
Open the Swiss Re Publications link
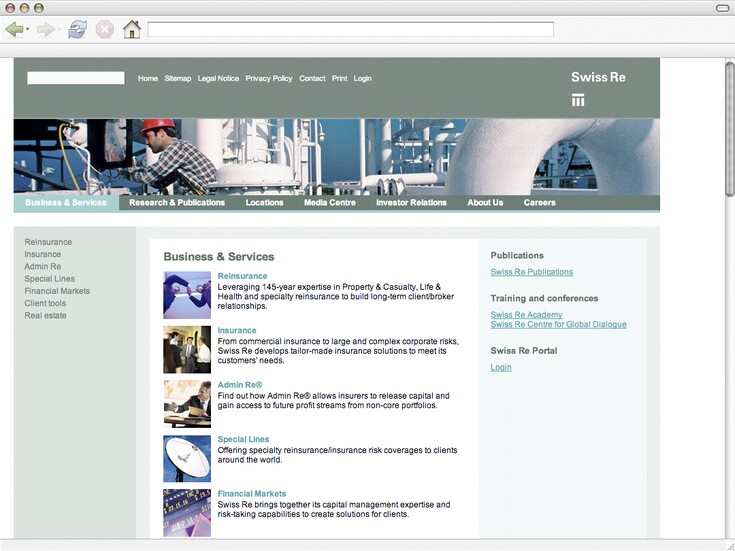tap(532, 272)
